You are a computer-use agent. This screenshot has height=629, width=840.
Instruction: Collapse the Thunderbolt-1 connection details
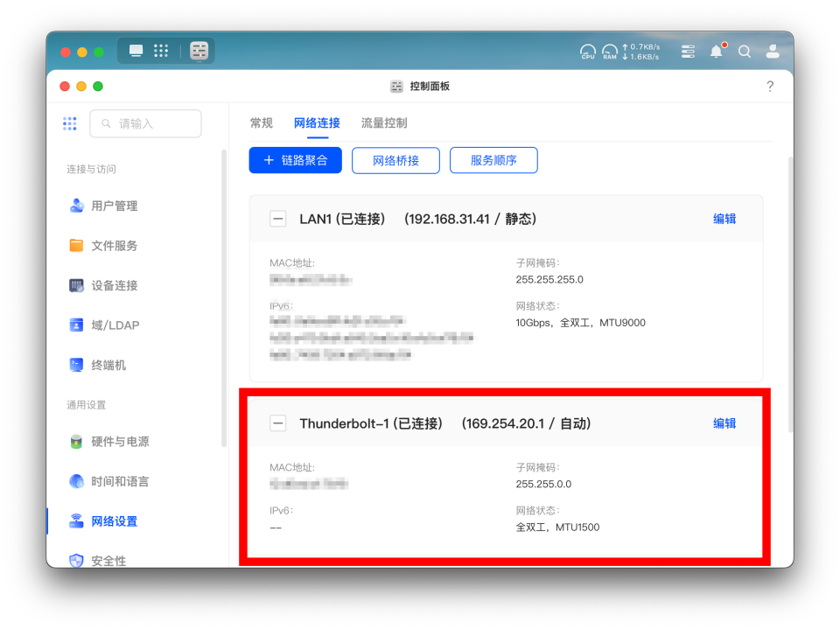click(x=277, y=423)
